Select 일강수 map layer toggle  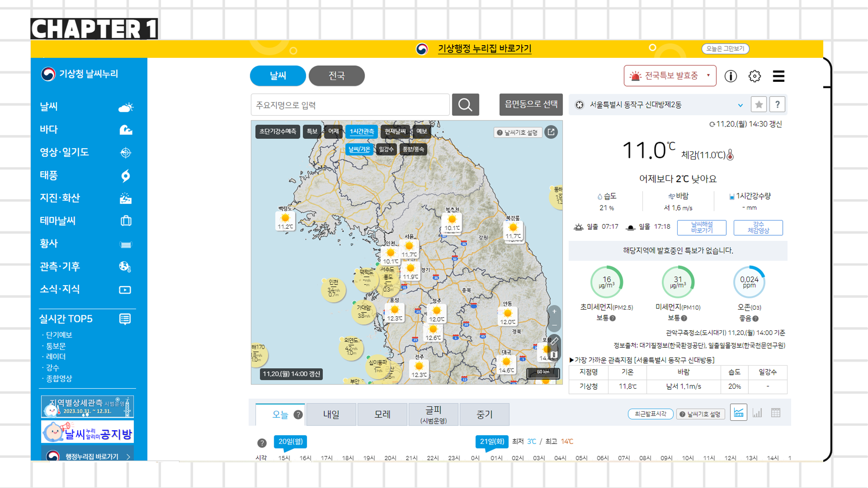tap(386, 149)
